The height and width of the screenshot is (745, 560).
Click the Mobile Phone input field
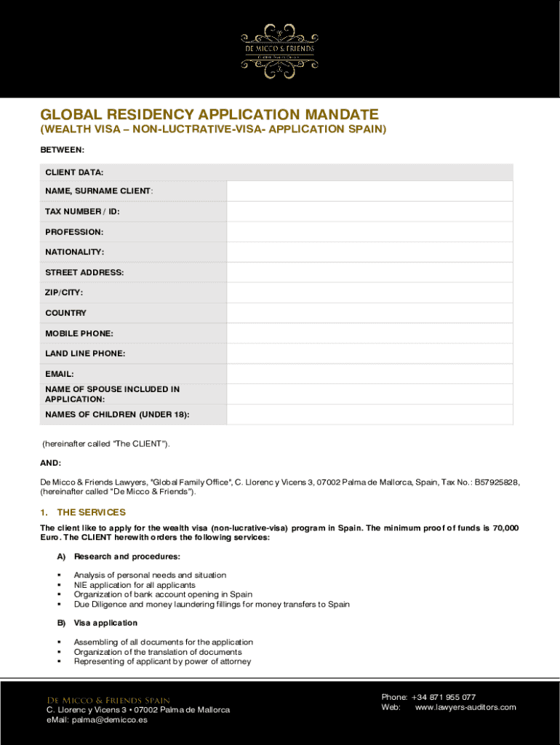(369, 333)
